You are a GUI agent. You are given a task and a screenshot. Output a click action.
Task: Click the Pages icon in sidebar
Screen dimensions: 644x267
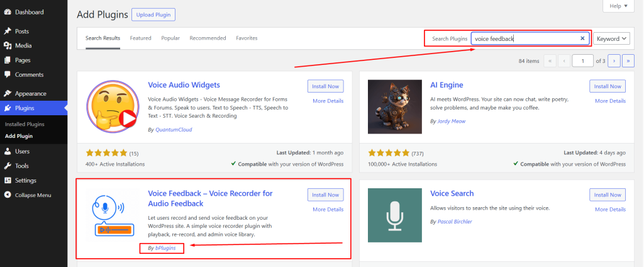[8, 60]
